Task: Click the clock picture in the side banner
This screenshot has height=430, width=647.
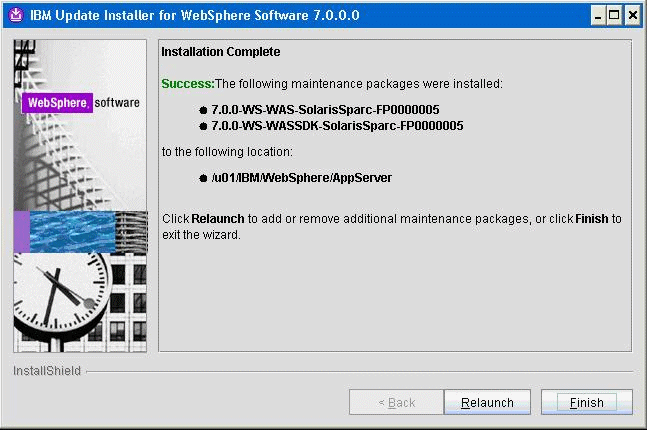Action: 62,299
